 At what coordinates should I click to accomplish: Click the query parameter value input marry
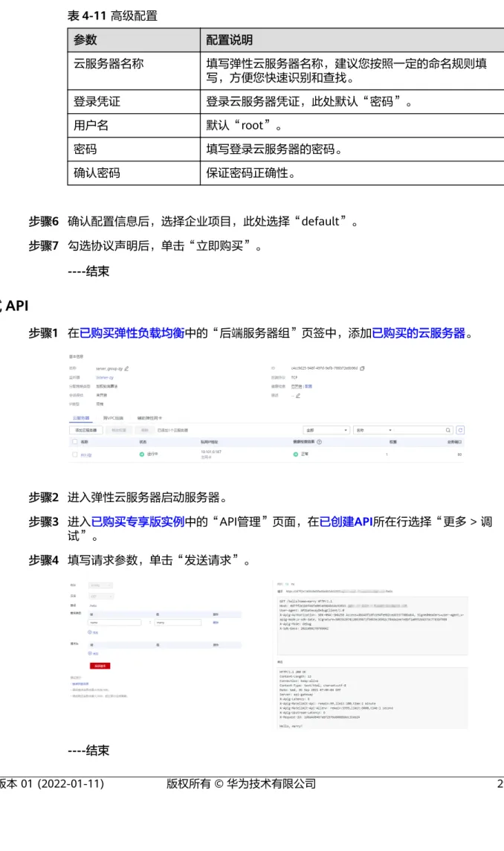[178, 623]
